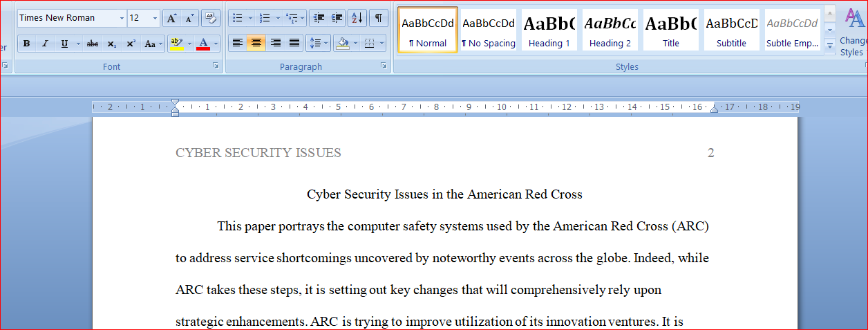Apply Heading 2 style

tap(610, 30)
